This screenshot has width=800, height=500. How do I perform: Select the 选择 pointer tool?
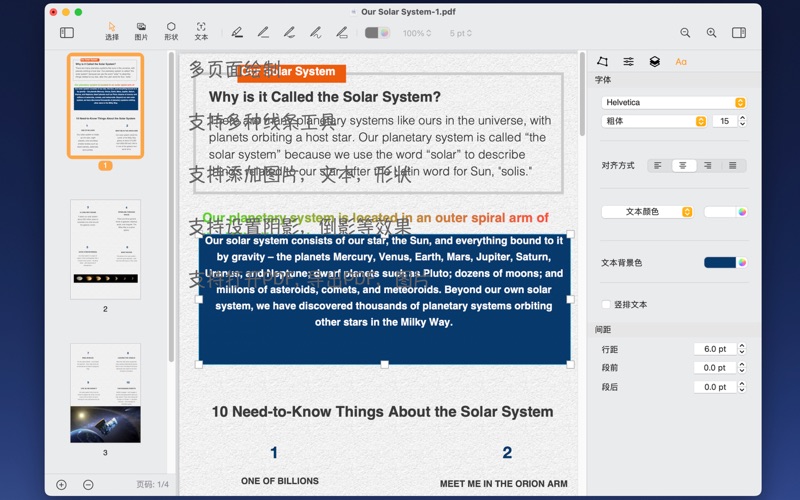click(x=112, y=31)
